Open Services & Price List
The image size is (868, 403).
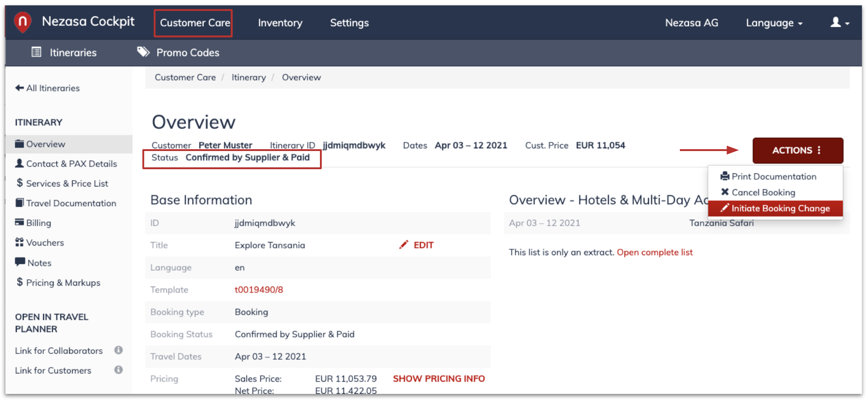click(x=67, y=183)
